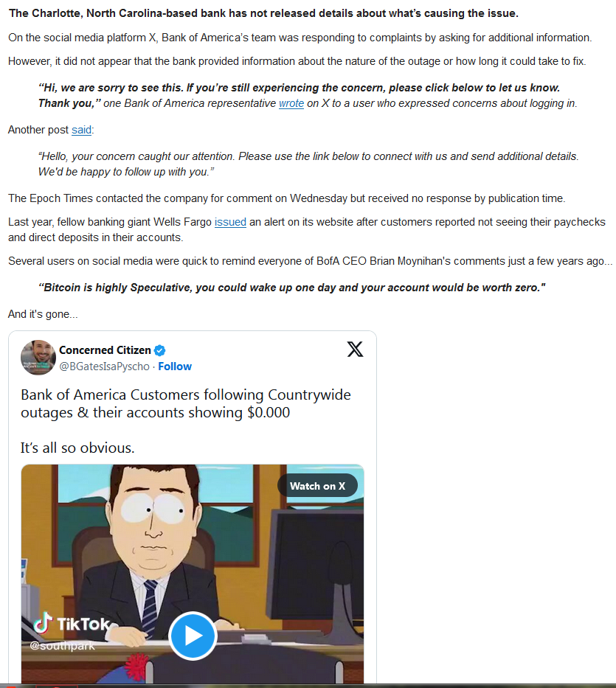The image size is (616, 688).
Task: Click the blue verified badge beside Concerned Citizen
Action: 160,350
